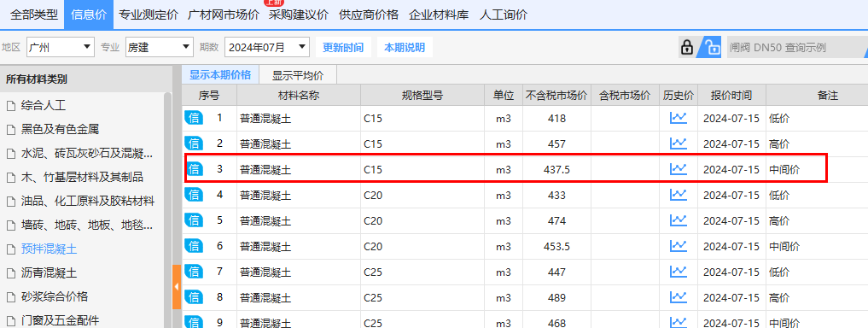Open the 专业 dropdown showing 房建
The image size is (868, 328).
pyautogui.click(x=159, y=48)
